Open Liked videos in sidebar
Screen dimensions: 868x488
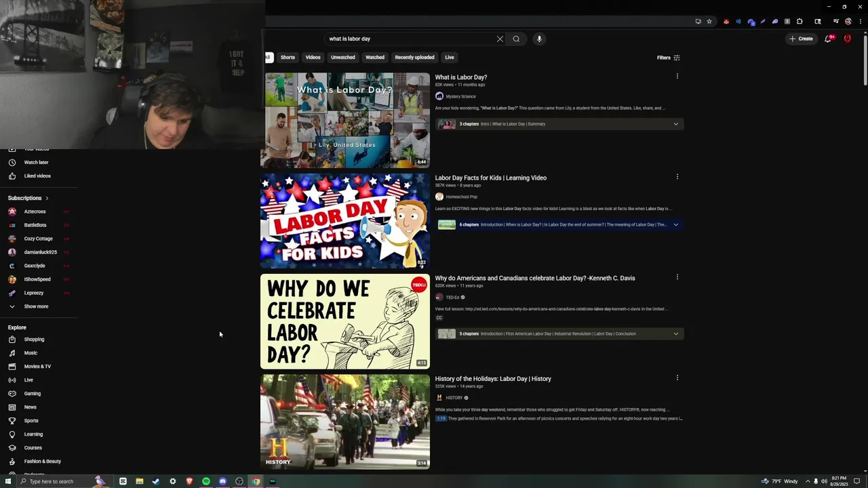[37, 176]
